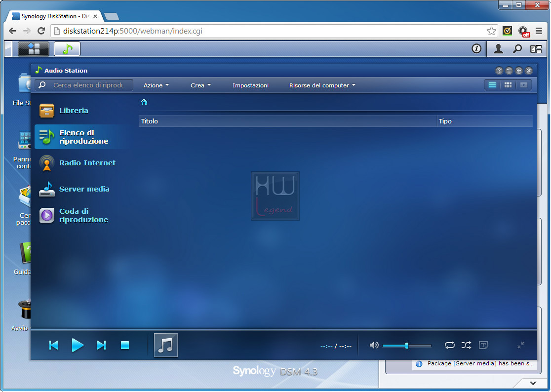Image resolution: width=551 pixels, height=392 pixels.
Task: Open the Server media package notification
Action: click(476, 363)
